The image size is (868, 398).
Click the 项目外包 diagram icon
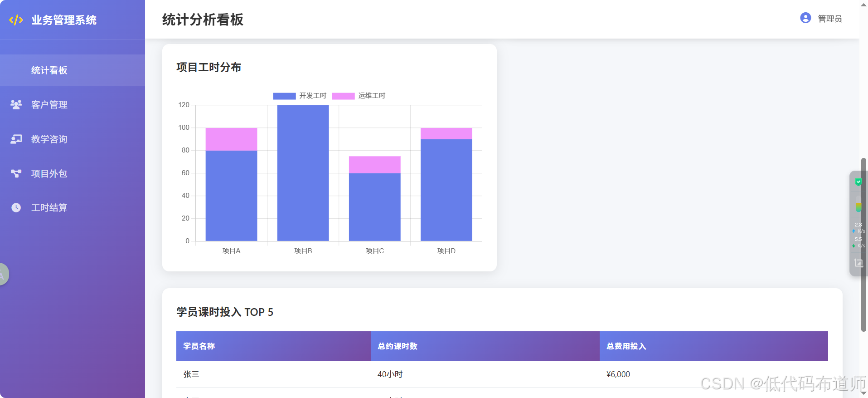(16, 173)
